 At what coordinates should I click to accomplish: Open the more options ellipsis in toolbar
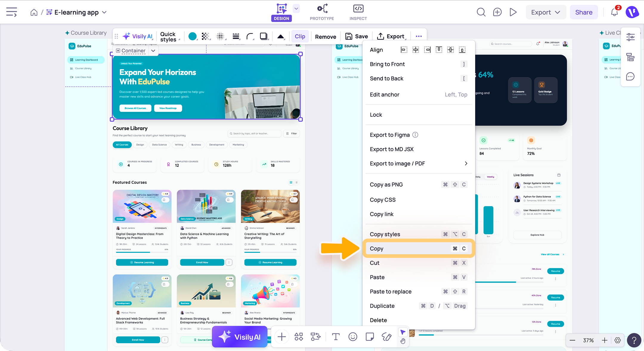click(419, 36)
